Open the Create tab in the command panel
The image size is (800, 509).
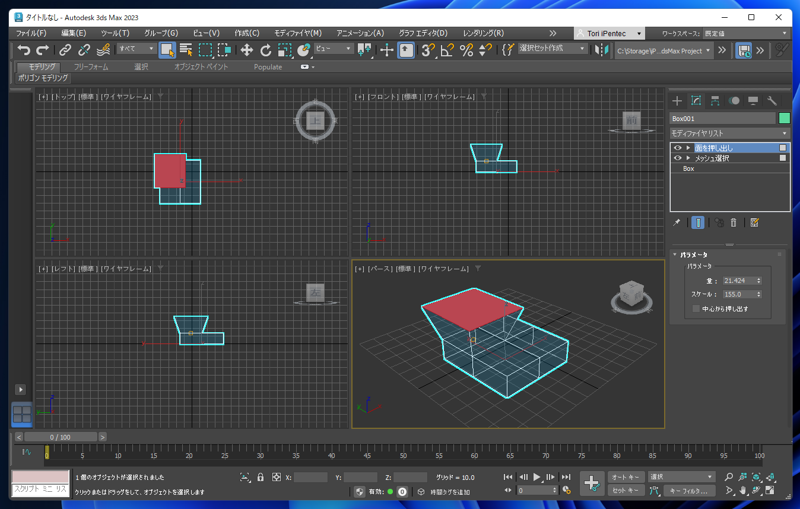pos(677,100)
